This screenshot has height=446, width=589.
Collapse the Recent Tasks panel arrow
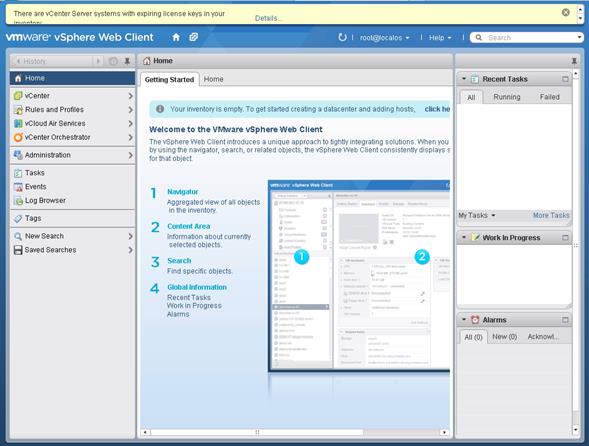[464, 79]
